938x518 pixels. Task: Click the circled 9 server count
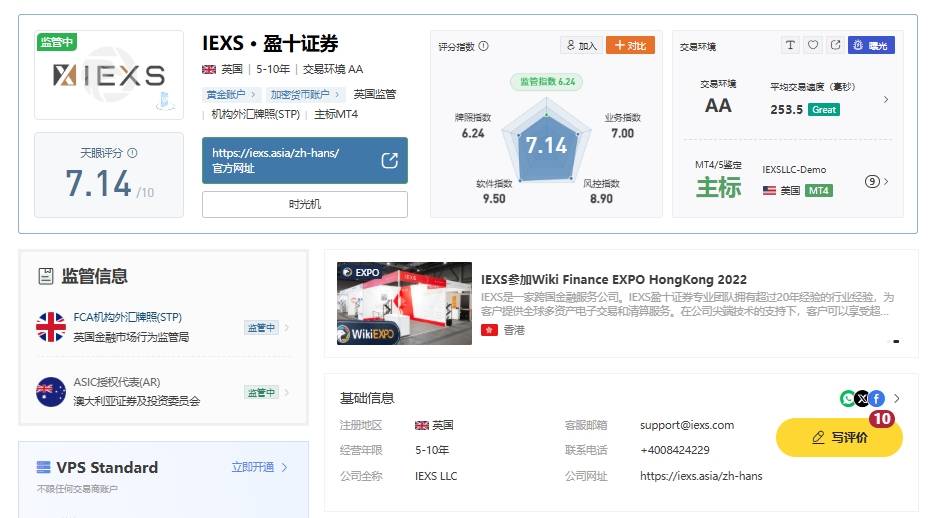coord(872,181)
